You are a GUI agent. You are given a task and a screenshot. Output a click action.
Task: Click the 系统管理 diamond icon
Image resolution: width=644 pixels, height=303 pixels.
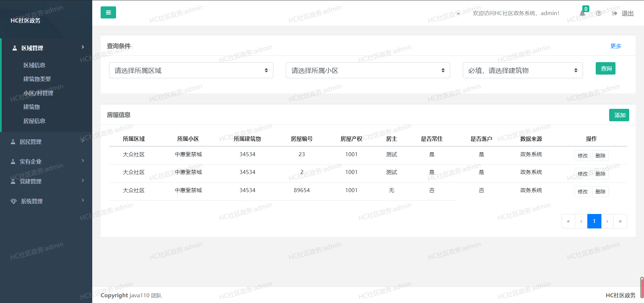point(13,201)
